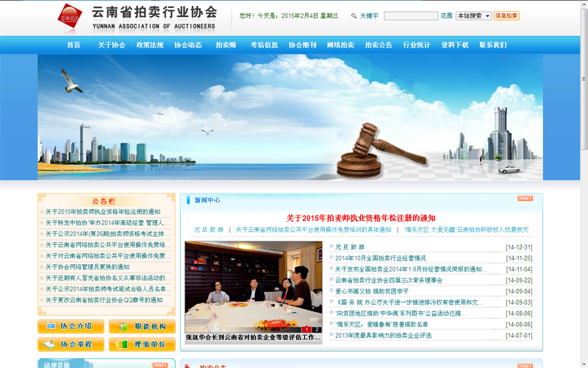Open the 政策法规 navigation menu
Image resolution: width=588 pixels, height=368 pixels.
150,45
